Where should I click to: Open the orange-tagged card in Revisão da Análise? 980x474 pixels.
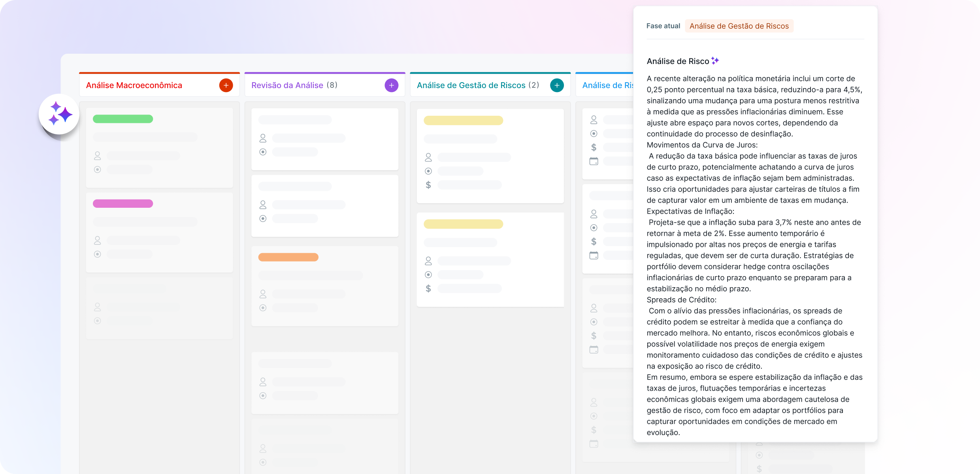[x=324, y=286]
